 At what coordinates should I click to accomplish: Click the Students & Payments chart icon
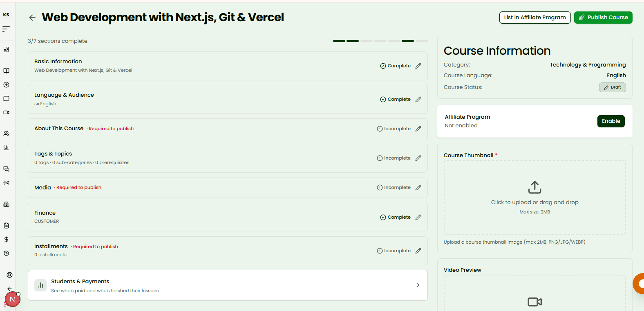coord(40,286)
